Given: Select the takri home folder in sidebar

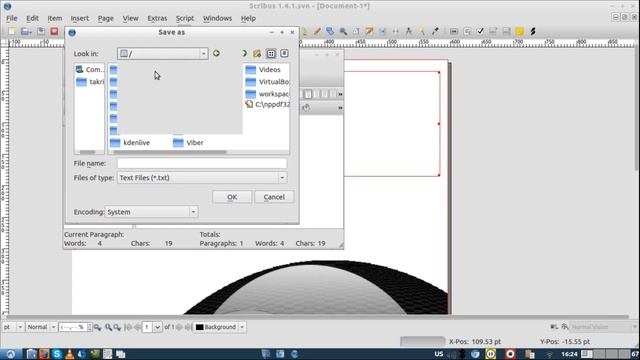Looking at the screenshot, I should pyautogui.click(x=90, y=82).
